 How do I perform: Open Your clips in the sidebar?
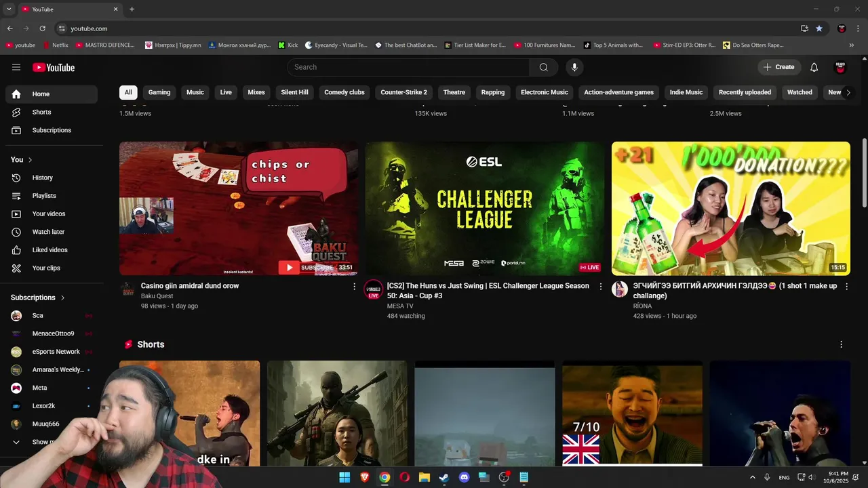tap(52, 268)
